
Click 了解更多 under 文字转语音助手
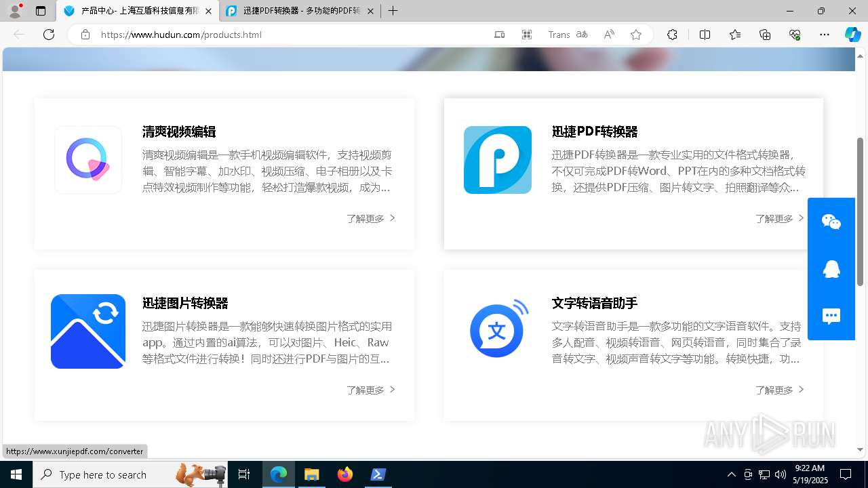[x=780, y=390]
